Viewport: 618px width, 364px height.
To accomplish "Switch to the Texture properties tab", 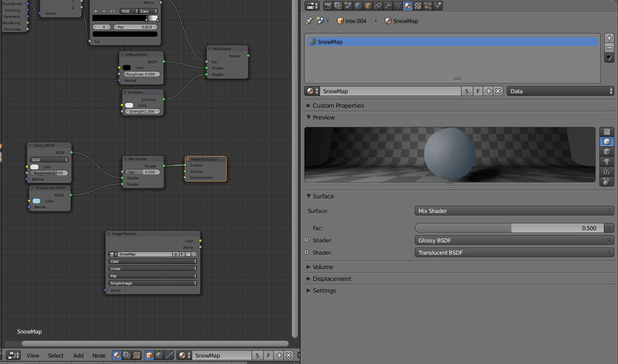I will pyautogui.click(x=418, y=6).
